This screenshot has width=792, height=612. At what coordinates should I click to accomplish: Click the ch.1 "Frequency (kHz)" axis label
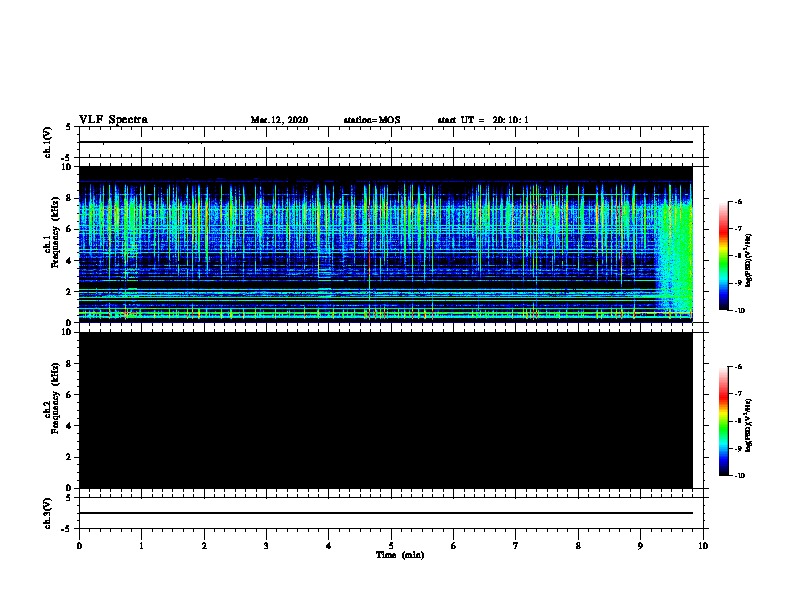click(55, 232)
